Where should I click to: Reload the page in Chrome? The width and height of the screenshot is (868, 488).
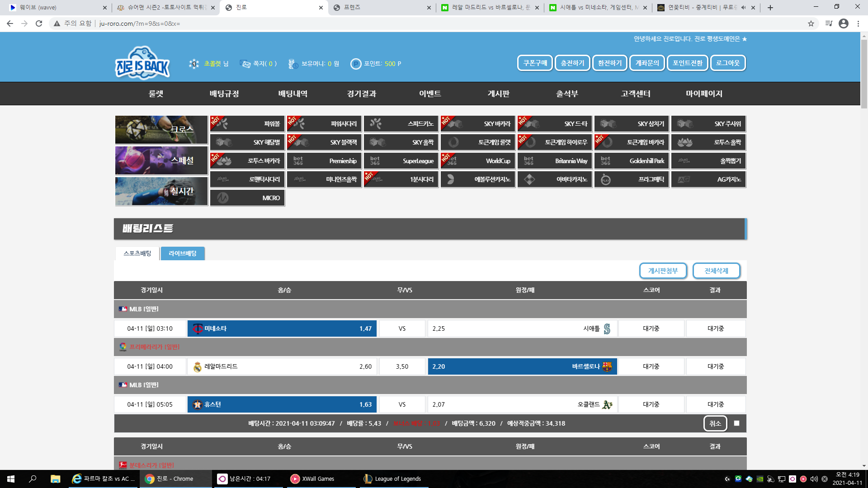(39, 23)
